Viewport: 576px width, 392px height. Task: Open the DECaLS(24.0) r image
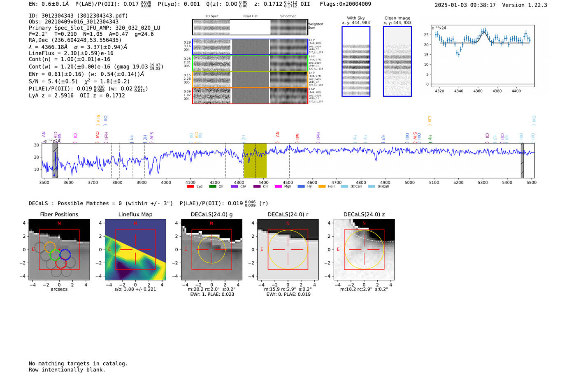(288, 250)
